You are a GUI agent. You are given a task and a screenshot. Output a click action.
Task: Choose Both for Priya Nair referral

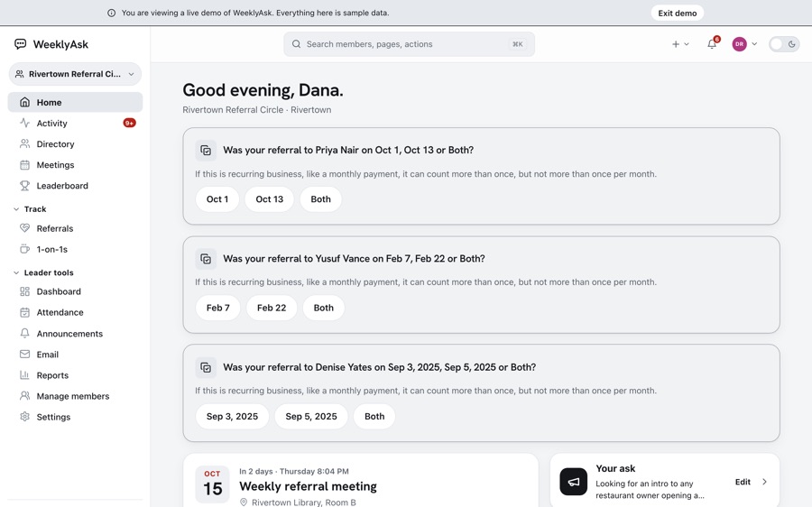(x=320, y=198)
